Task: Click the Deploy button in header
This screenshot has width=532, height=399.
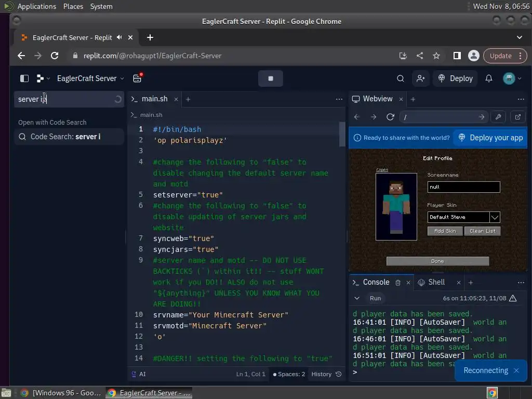Action: [455, 78]
